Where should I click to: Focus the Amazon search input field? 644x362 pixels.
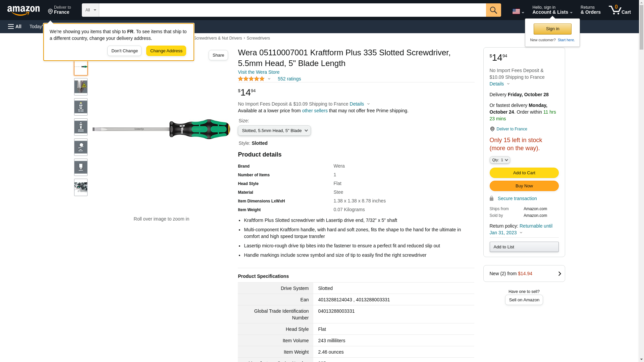[292, 10]
